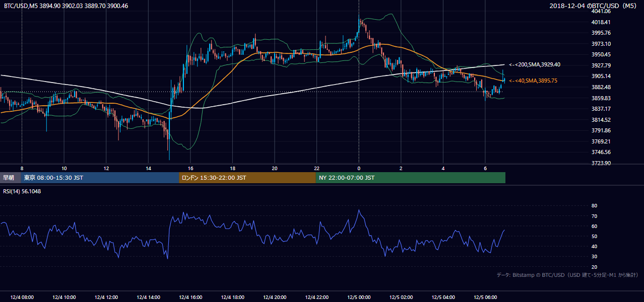
Task: Click the 12/4 16:00 time axis label
Action: [190, 297]
